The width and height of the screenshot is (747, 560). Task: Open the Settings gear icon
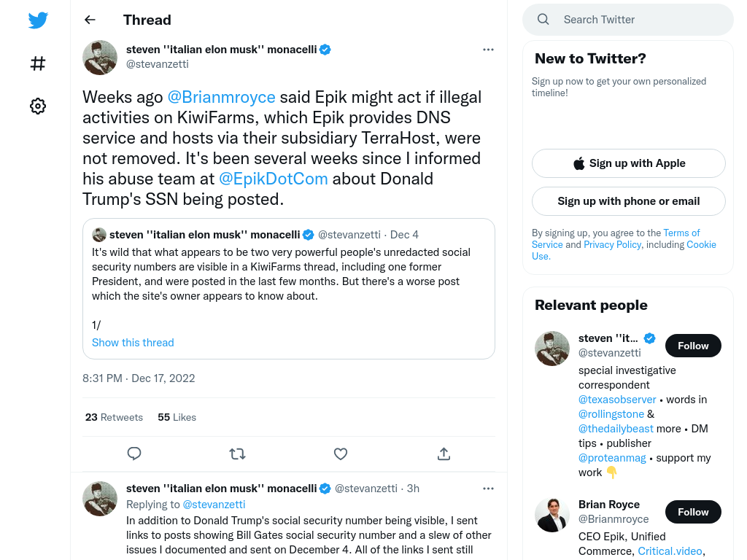[x=38, y=106]
